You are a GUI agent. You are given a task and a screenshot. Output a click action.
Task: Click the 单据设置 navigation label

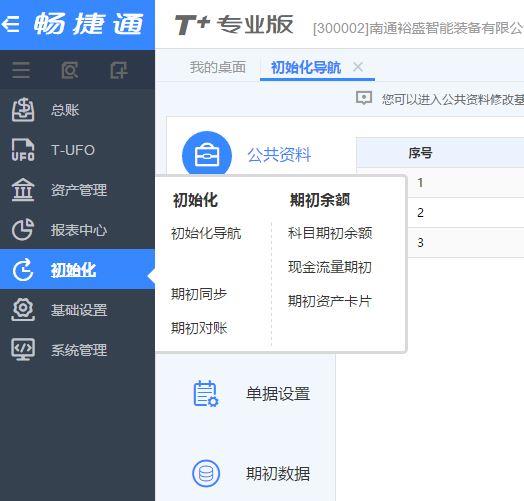pyautogui.click(x=278, y=393)
